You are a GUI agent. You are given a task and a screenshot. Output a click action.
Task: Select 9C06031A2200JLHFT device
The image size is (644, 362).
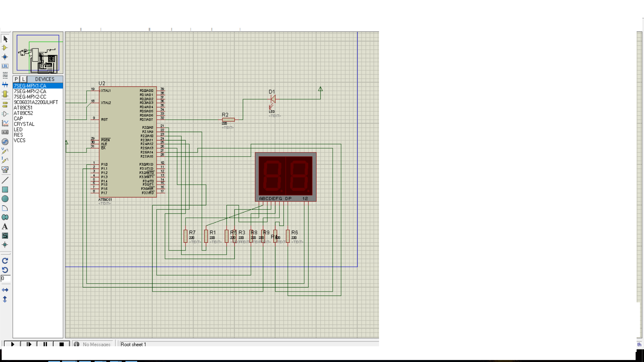(x=38, y=102)
